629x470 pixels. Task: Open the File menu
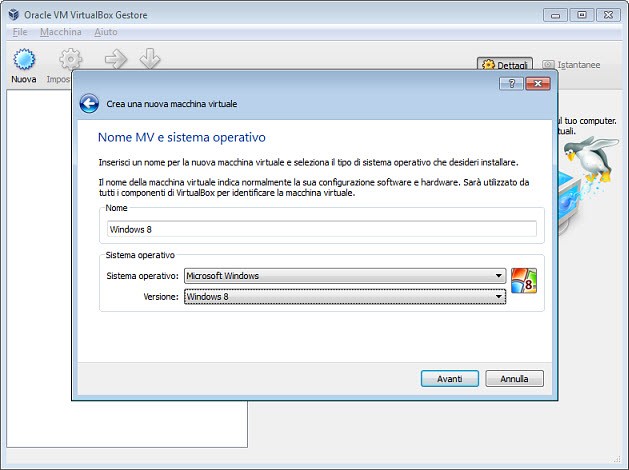coord(20,32)
